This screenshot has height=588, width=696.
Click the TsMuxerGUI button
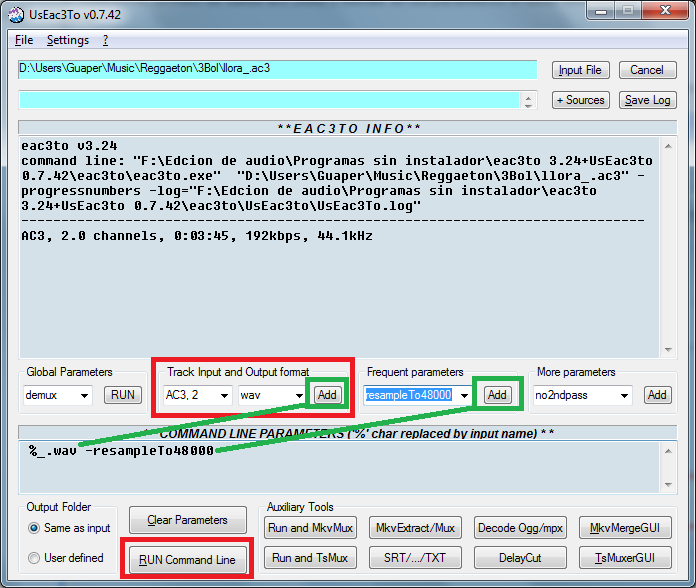pos(625,557)
